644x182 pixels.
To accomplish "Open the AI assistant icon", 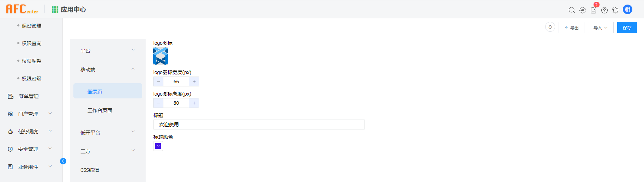I will (x=583, y=10).
